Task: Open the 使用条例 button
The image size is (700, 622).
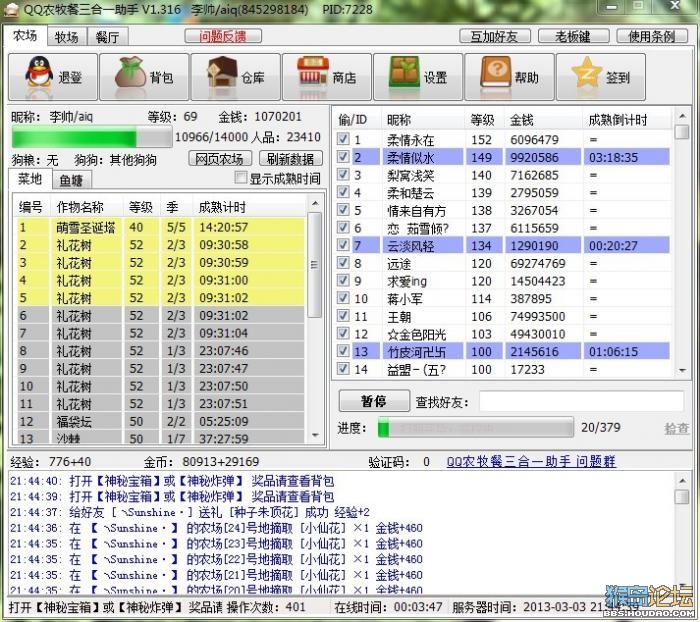Action: pos(652,36)
